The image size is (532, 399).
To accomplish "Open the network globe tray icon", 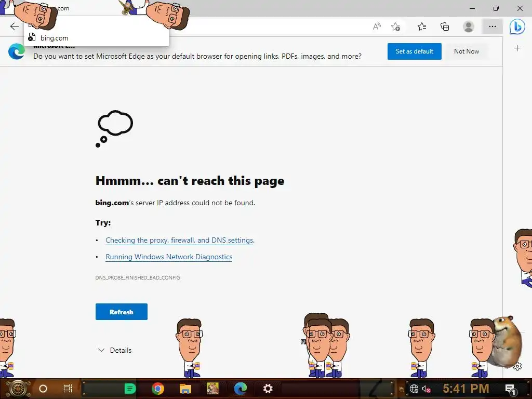I will pos(414,389).
